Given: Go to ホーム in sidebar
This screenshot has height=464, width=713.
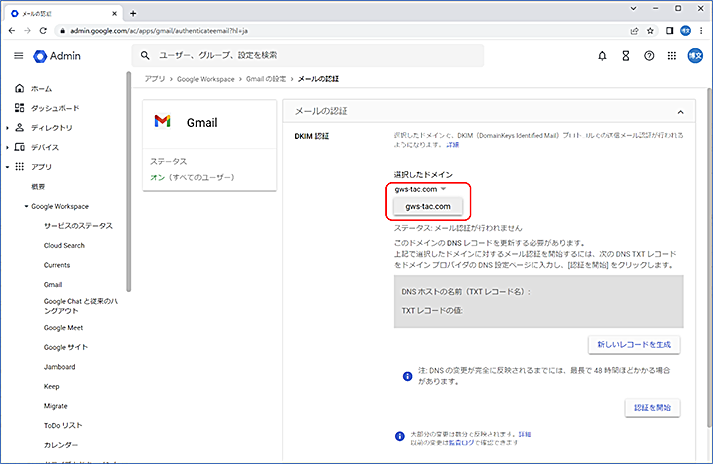Looking at the screenshot, I should point(41,89).
